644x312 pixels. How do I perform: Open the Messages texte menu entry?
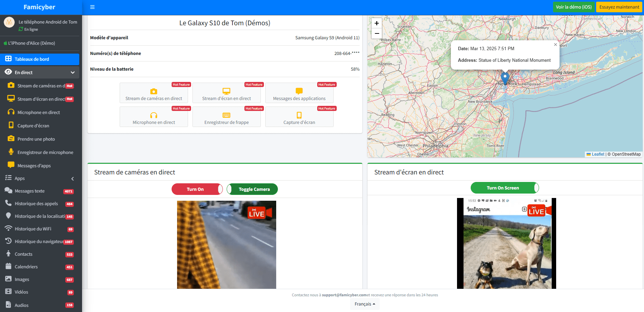pos(40,191)
